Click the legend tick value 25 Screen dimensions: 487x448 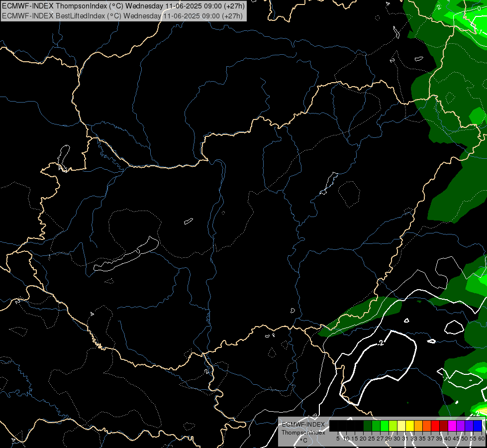tap(372, 439)
